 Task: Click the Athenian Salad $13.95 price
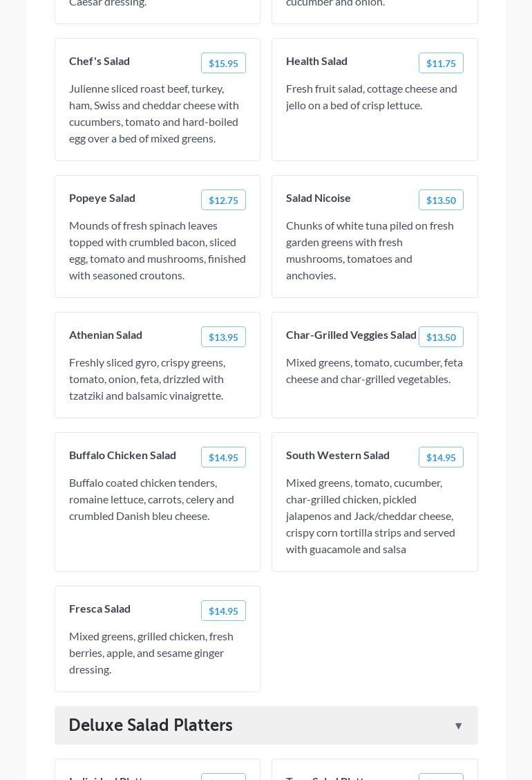223,337
